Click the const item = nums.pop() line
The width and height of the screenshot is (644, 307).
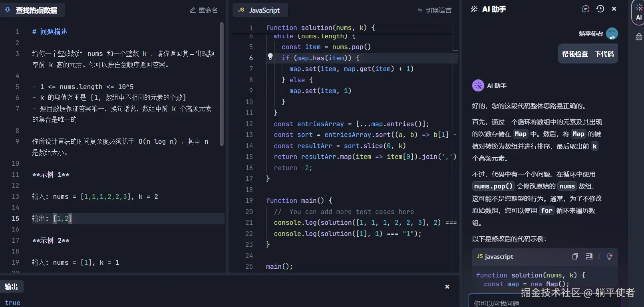(x=326, y=47)
